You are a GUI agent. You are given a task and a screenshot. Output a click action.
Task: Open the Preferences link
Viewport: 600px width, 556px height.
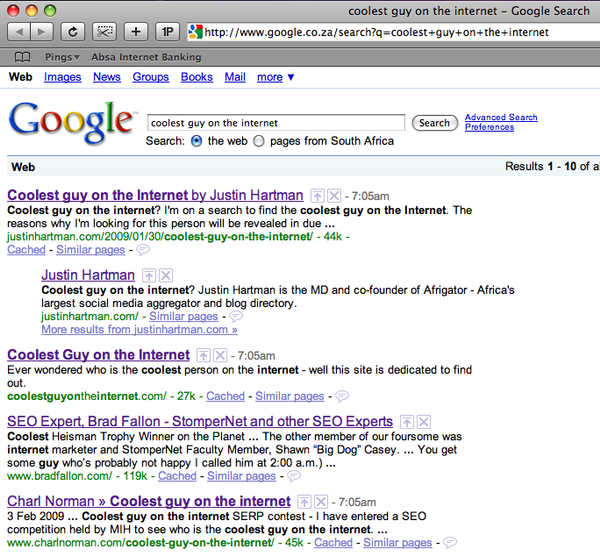click(x=489, y=127)
